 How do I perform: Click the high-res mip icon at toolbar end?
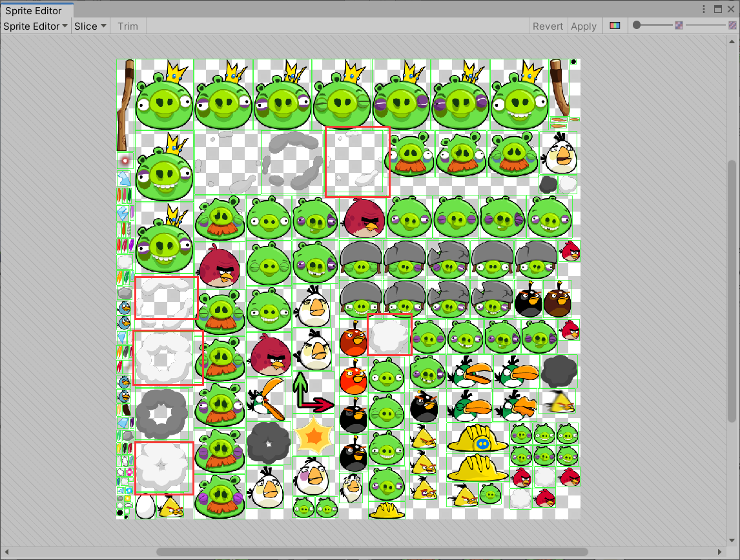tap(732, 25)
